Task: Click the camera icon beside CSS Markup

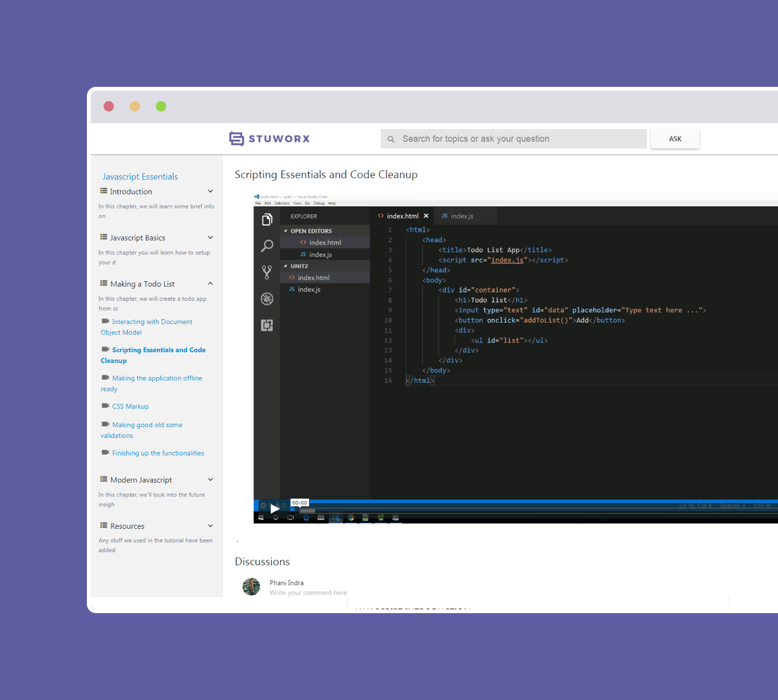Action: click(105, 406)
